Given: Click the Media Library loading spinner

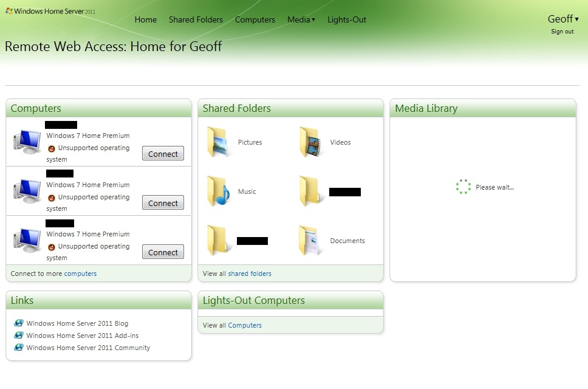Looking at the screenshot, I should tap(463, 187).
